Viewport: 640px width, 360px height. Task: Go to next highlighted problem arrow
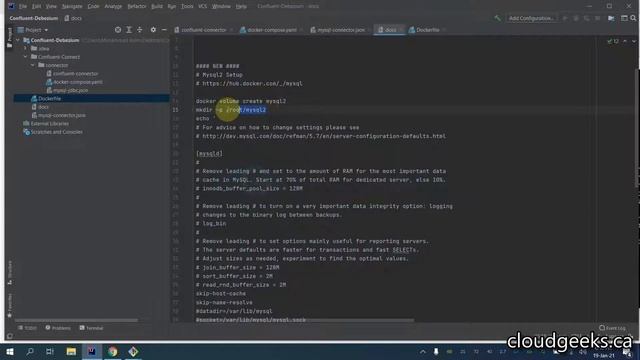[633, 41]
